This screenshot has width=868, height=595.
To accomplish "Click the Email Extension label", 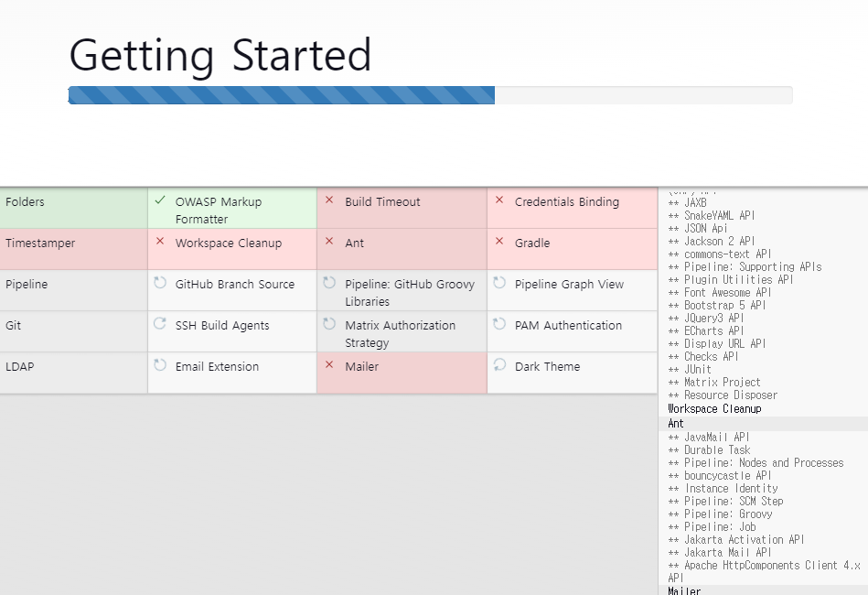I will (x=217, y=367).
